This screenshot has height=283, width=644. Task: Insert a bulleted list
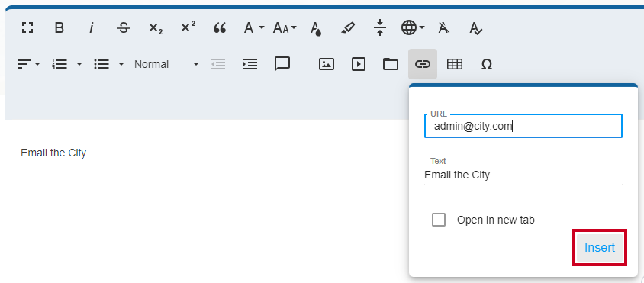[101, 64]
